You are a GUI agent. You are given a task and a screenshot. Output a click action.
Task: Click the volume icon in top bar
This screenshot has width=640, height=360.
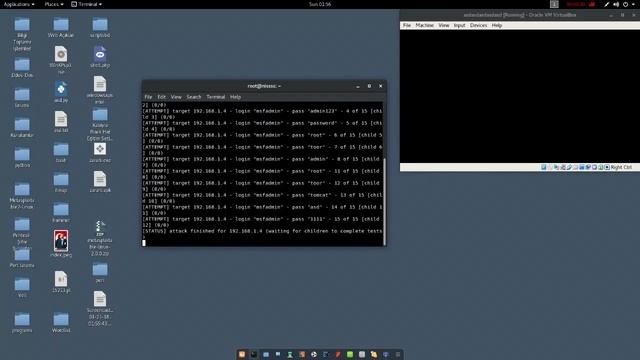coord(616,4)
